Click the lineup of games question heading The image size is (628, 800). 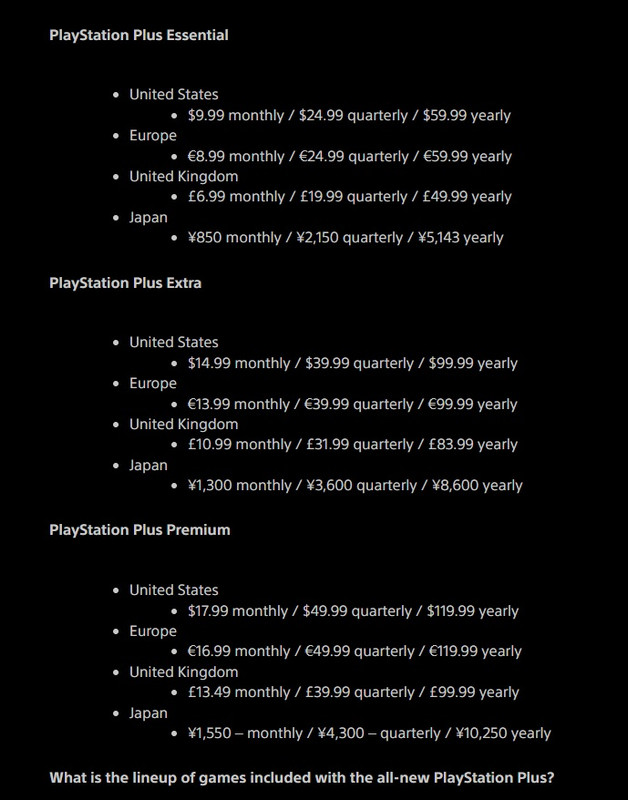coord(302,778)
